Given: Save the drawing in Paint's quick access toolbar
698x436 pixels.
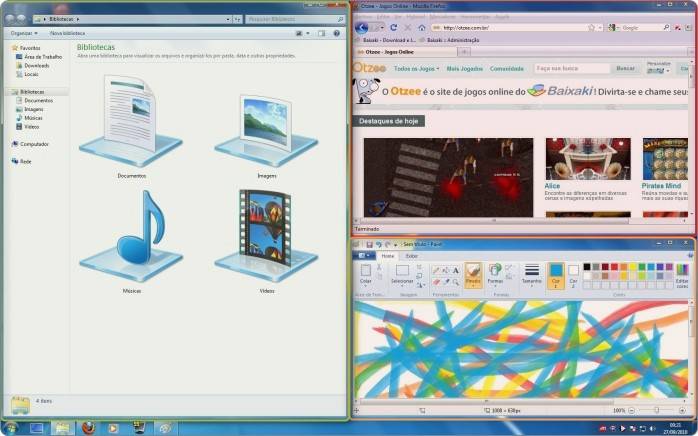Looking at the screenshot, I should [x=369, y=244].
